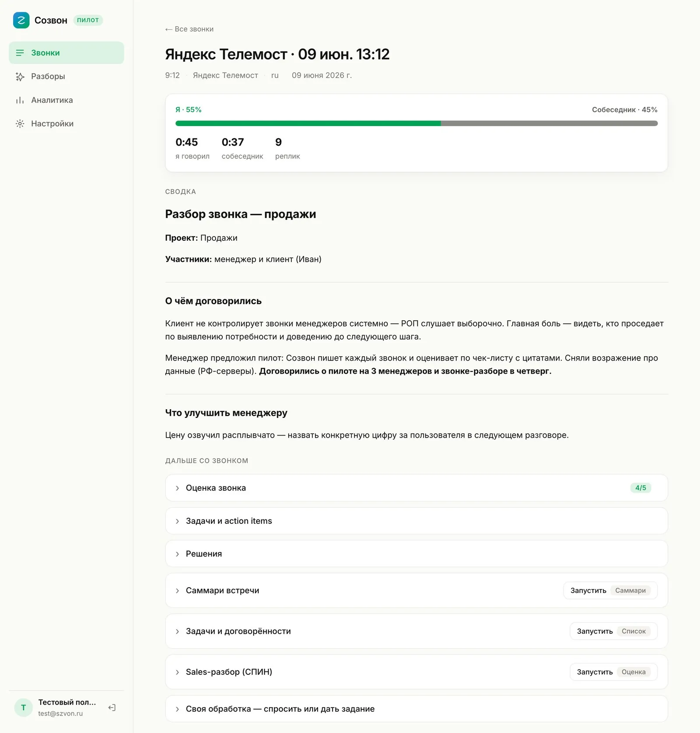Open the Звонки section
Viewport: 700px width, 733px height.
click(x=66, y=53)
